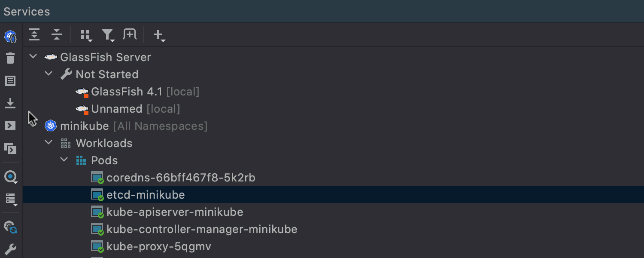This screenshot has height=258, width=644.
Task: Click the Open in New Tab icon
Action: coord(130,34)
